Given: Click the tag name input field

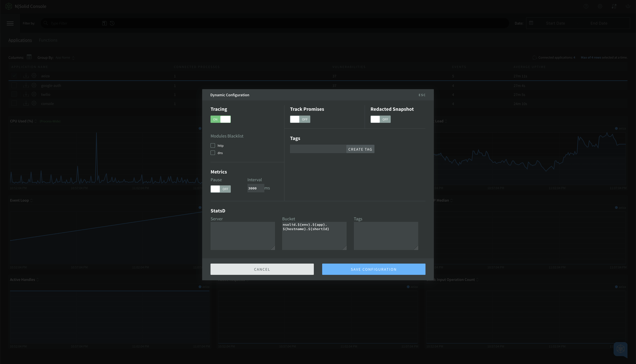Looking at the screenshot, I should point(318,149).
